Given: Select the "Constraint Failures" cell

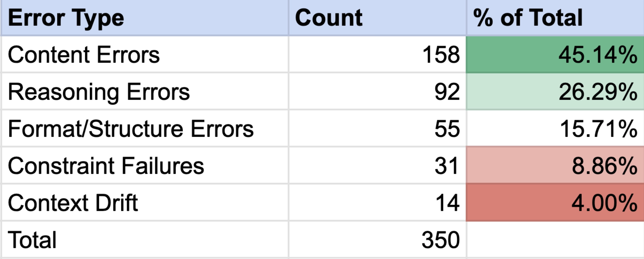Looking at the screenshot, I should [145, 165].
